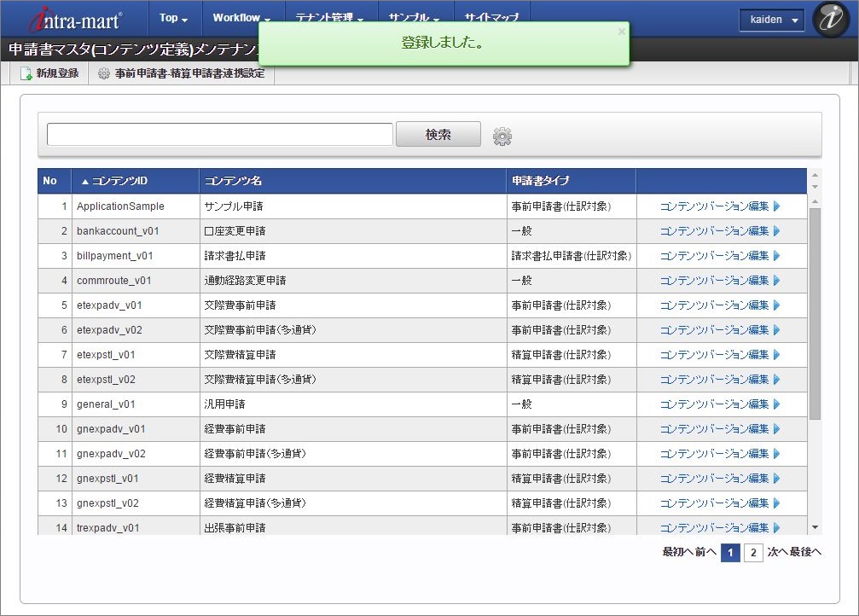Viewport: 859px width, 616px height.
Task: Open advanced search options with the gear icon
Action: [x=502, y=136]
